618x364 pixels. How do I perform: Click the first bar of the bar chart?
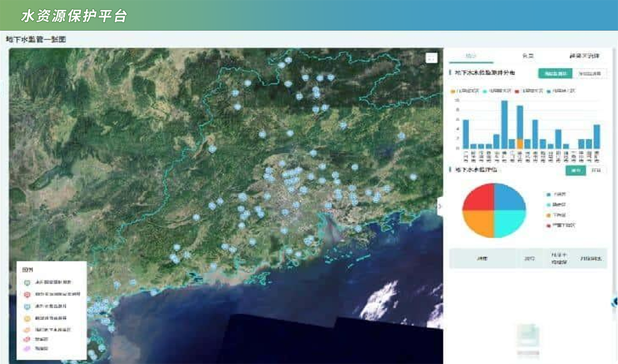pyautogui.click(x=466, y=134)
